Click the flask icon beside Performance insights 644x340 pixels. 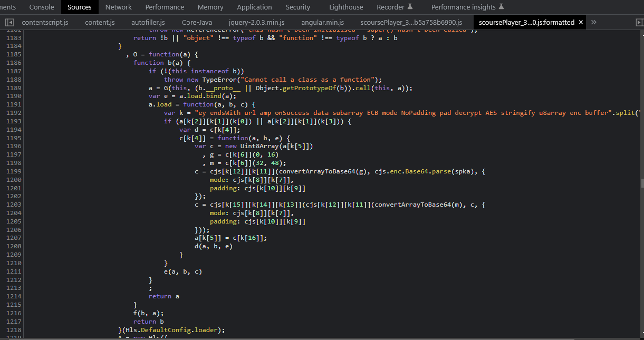tap(501, 7)
